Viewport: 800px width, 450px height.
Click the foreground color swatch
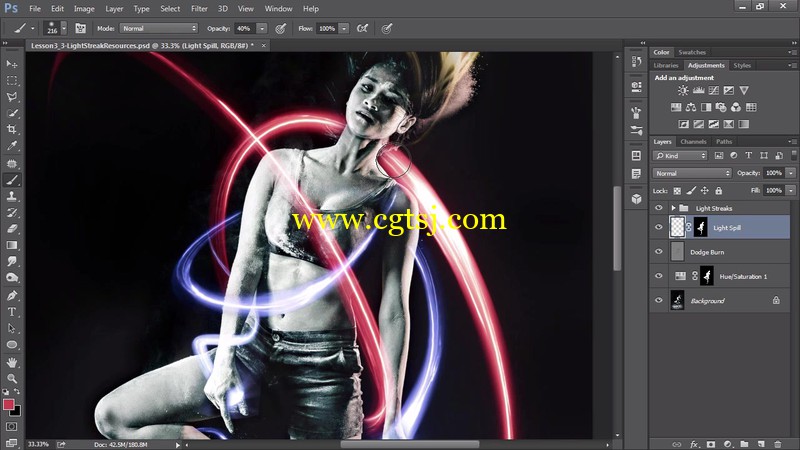tap(8, 405)
